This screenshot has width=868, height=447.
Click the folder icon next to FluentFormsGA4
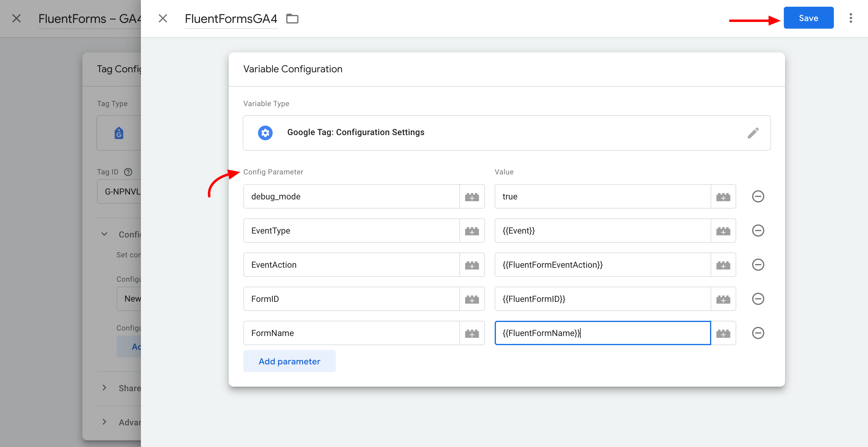[292, 19]
